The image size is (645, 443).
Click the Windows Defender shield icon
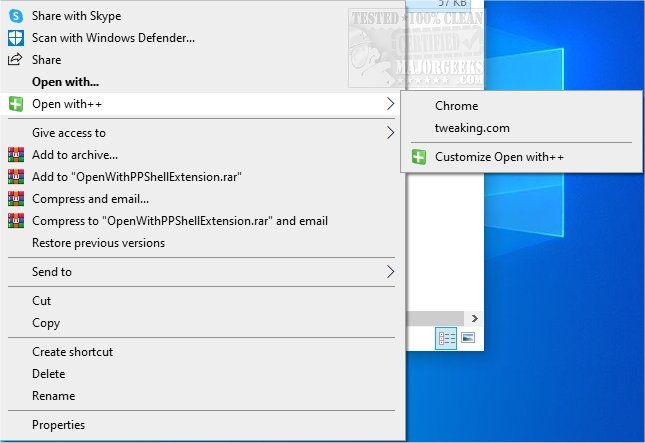point(16,38)
